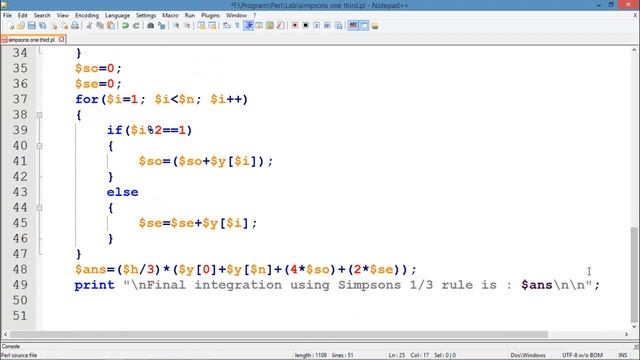Open the Language menu
640x360 pixels.
pyautogui.click(x=117, y=16)
